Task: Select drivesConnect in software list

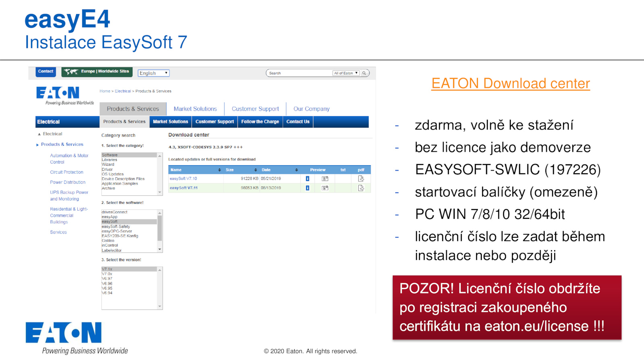Action: pyautogui.click(x=115, y=212)
